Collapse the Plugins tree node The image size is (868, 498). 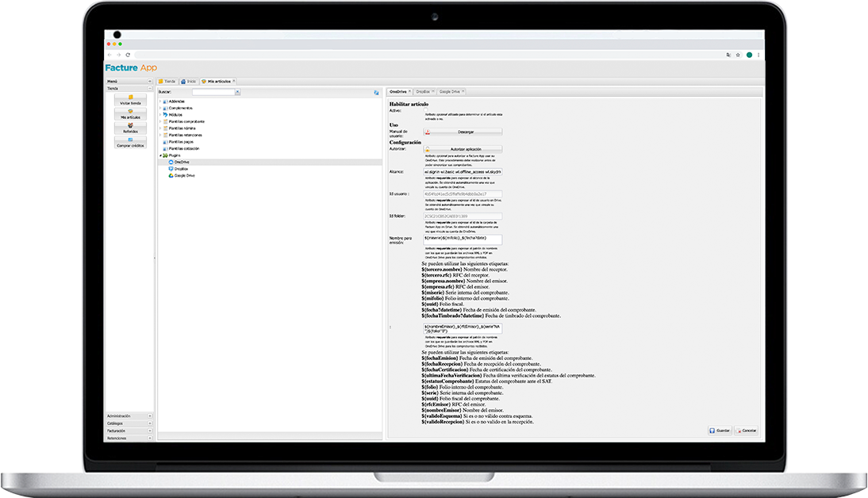(160, 155)
